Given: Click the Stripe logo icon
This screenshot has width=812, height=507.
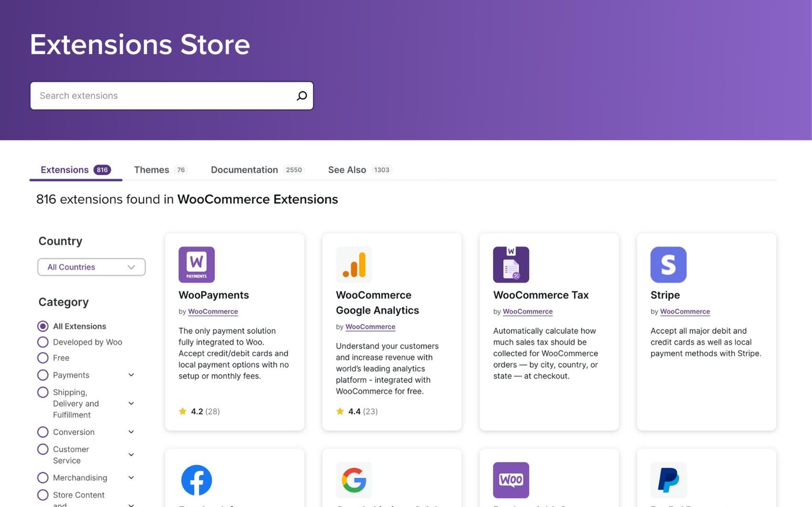Looking at the screenshot, I should 668,264.
